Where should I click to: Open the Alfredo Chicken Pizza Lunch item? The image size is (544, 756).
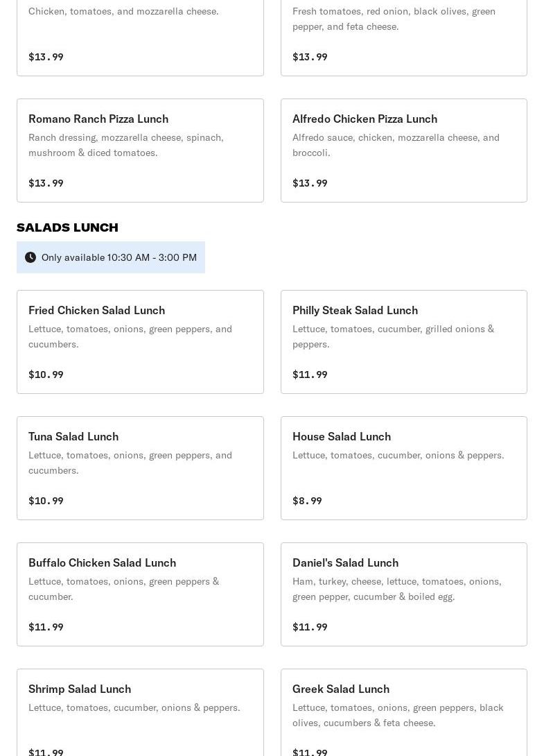click(x=403, y=151)
